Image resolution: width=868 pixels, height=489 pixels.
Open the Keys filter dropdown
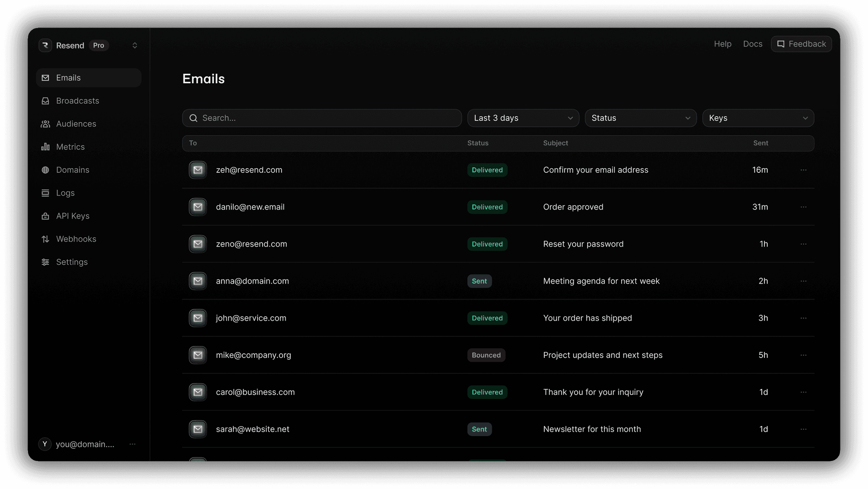(758, 118)
